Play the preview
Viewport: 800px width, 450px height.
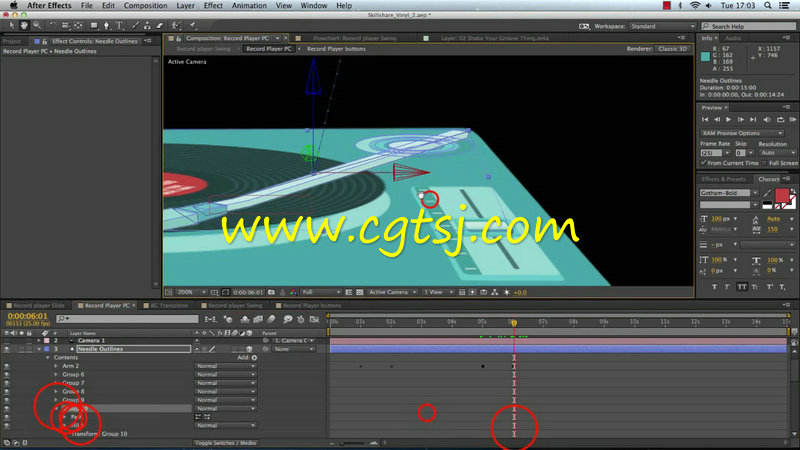pos(728,119)
